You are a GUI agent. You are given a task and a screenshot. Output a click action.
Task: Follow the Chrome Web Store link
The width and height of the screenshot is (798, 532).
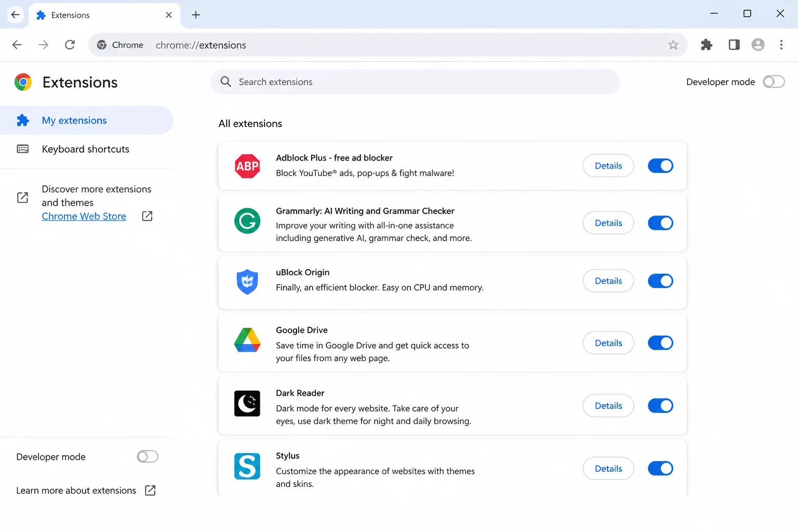click(84, 216)
